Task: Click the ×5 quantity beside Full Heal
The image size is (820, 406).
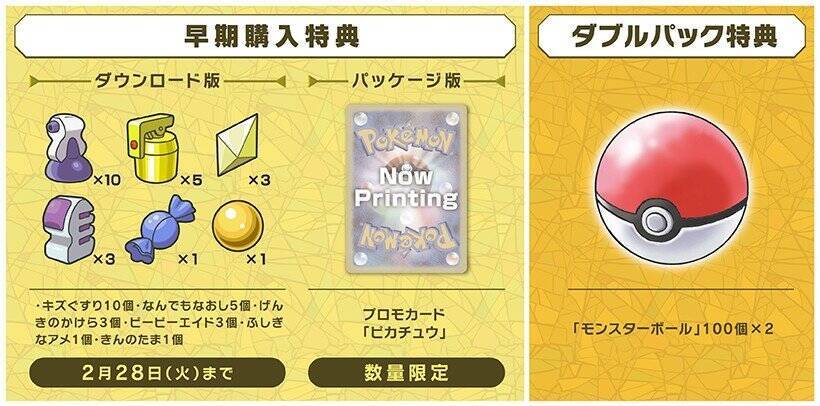Action: click(191, 181)
